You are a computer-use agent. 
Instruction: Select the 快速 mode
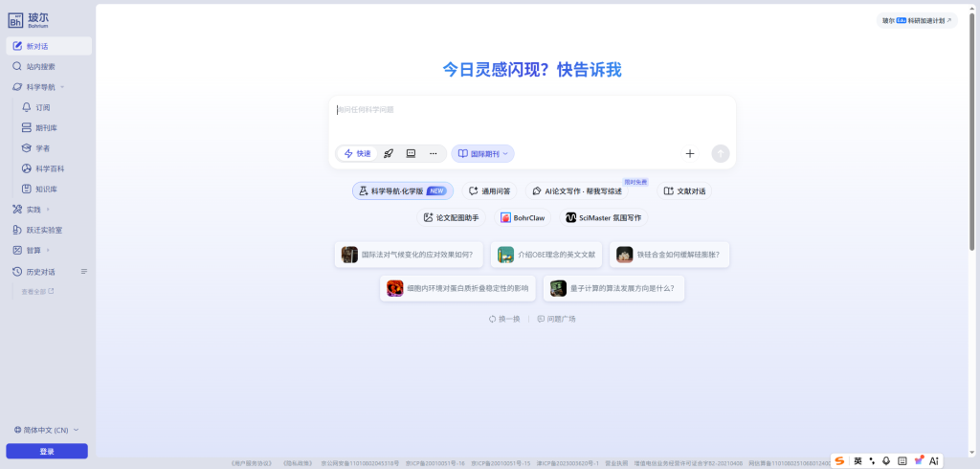(358, 153)
